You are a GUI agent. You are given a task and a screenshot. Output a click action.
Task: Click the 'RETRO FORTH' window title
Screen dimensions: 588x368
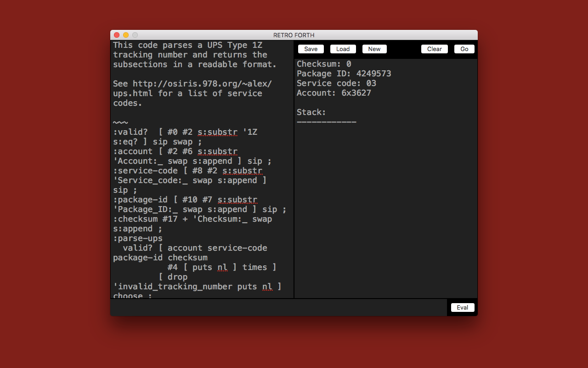294,35
